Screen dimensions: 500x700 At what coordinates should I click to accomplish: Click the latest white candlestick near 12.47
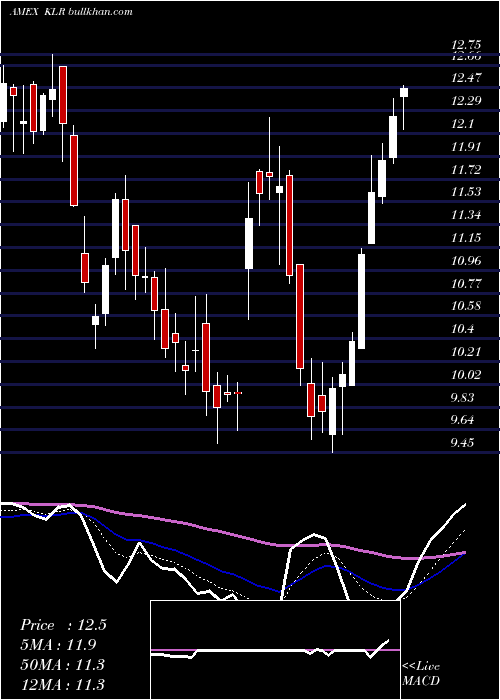404,92
